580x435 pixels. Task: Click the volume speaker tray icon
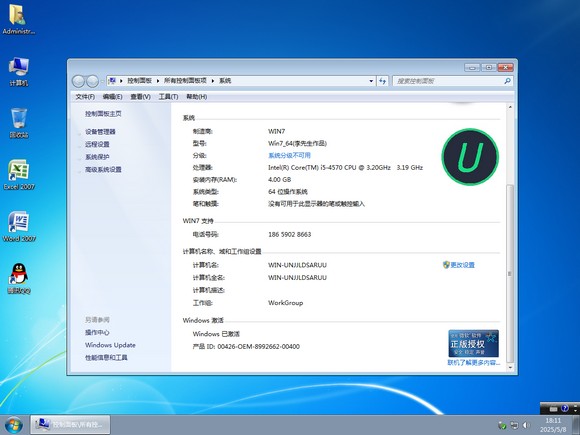(x=526, y=425)
